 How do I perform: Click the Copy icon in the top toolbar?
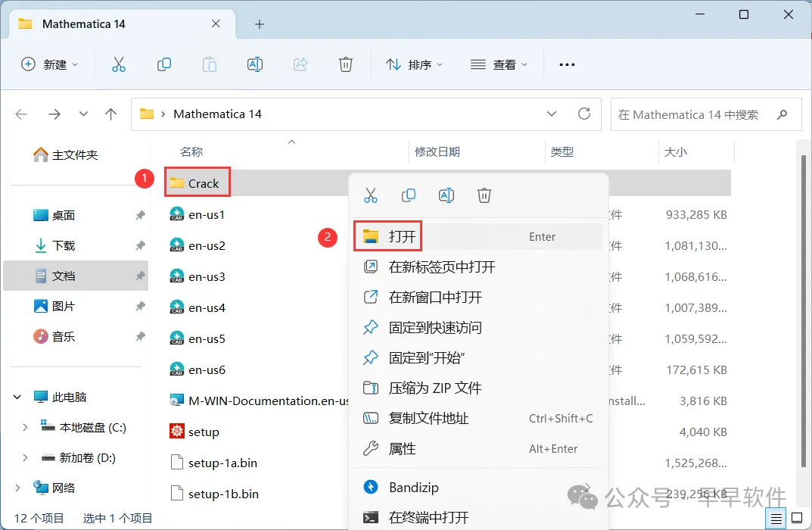coord(164,64)
